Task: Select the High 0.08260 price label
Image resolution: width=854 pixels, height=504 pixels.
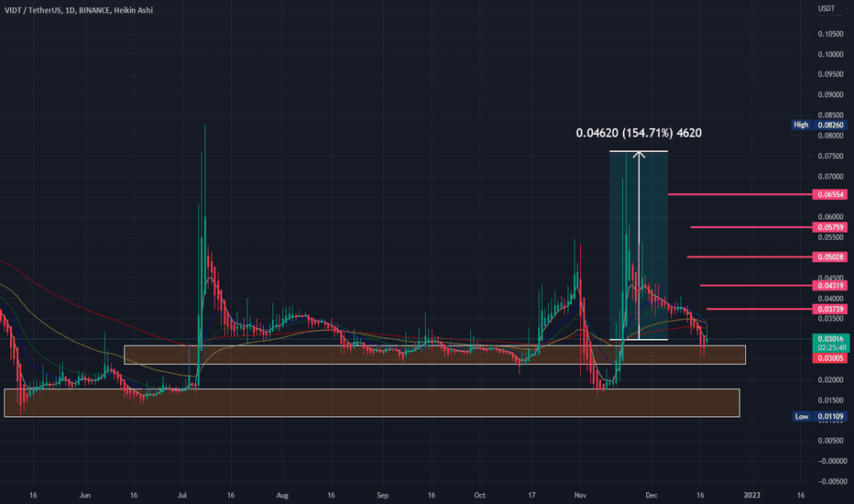Action: (x=818, y=125)
